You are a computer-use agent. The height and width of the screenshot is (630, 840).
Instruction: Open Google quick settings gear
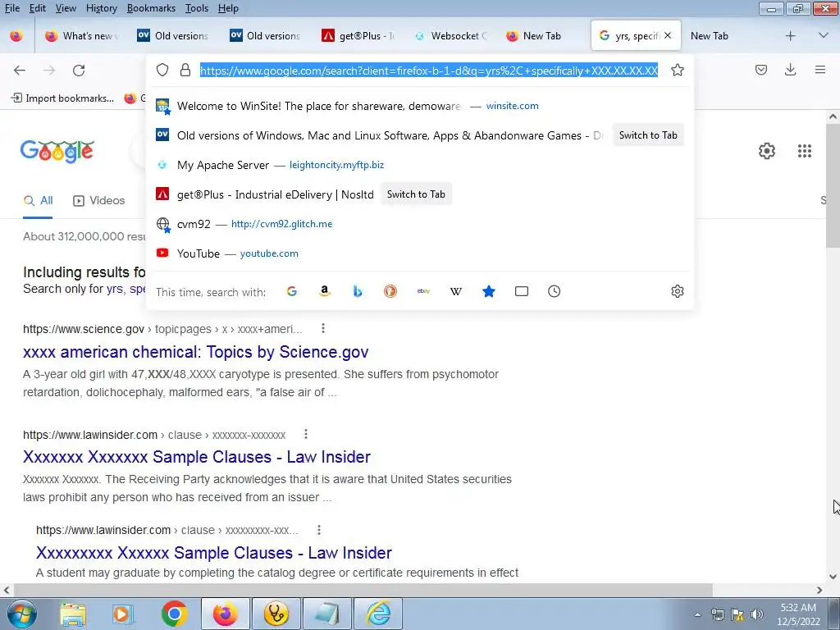(x=767, y=151)
